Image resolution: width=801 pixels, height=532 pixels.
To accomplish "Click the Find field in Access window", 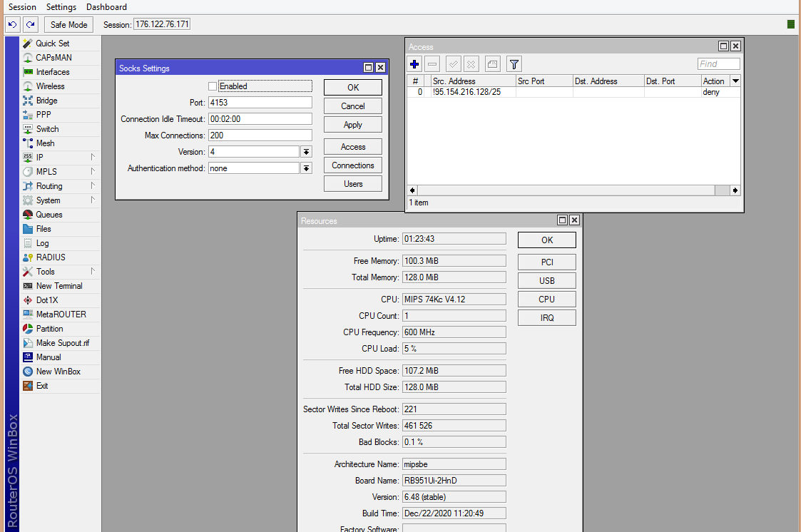I will tap(719, 63).
